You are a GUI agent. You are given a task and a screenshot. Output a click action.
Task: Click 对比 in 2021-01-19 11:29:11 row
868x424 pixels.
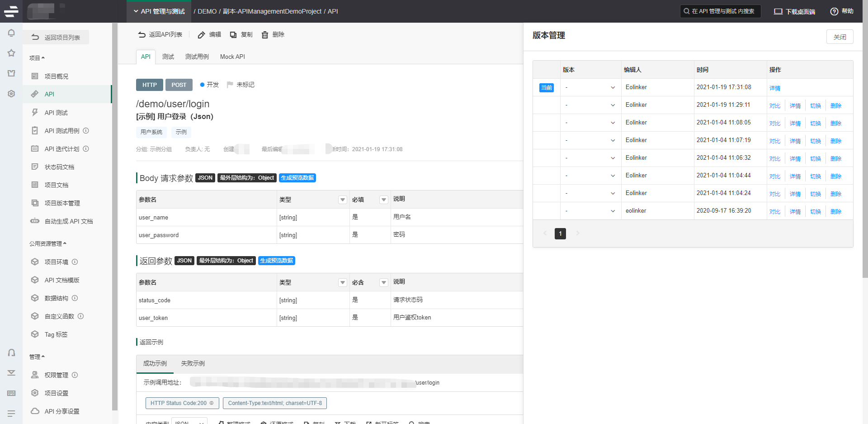[775, 105]
